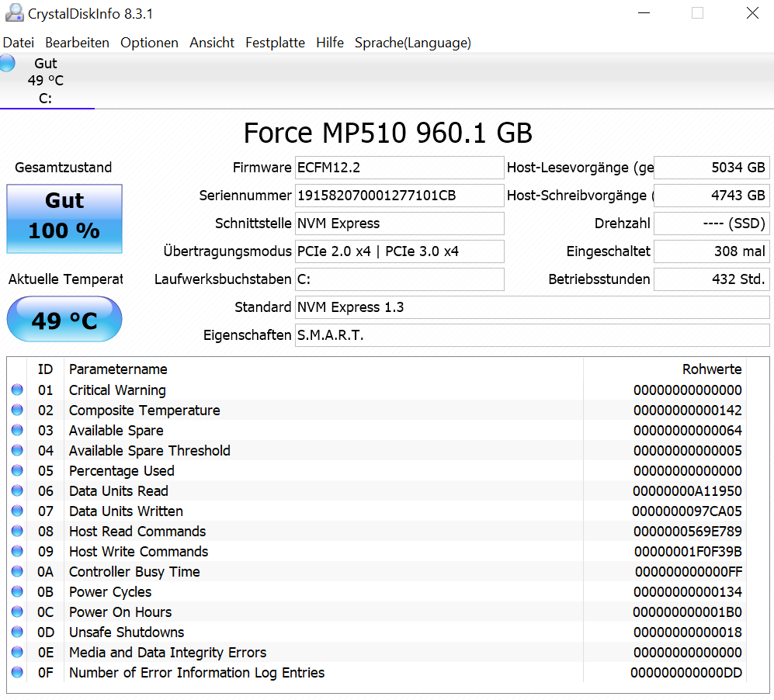This screenshot has height=700, width=774.
Task: Open the Bearbeiten menu
Action: coord(77,43)
